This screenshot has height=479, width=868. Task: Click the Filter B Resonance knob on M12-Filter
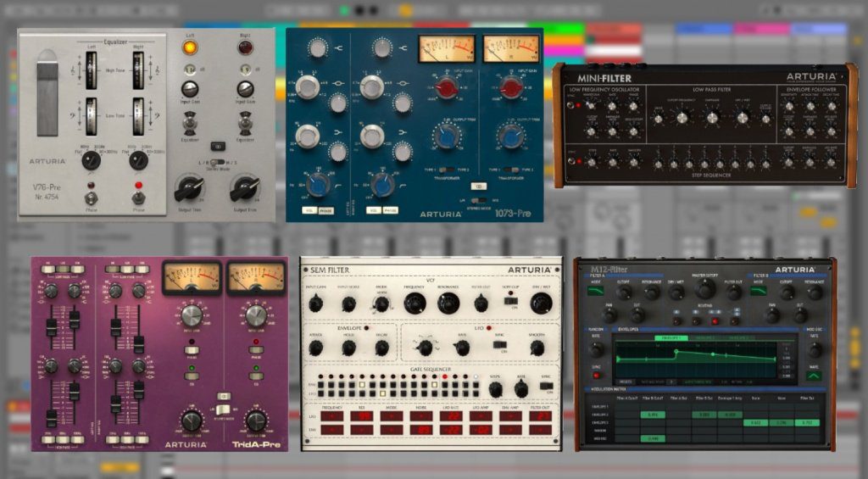click(815, 292)
